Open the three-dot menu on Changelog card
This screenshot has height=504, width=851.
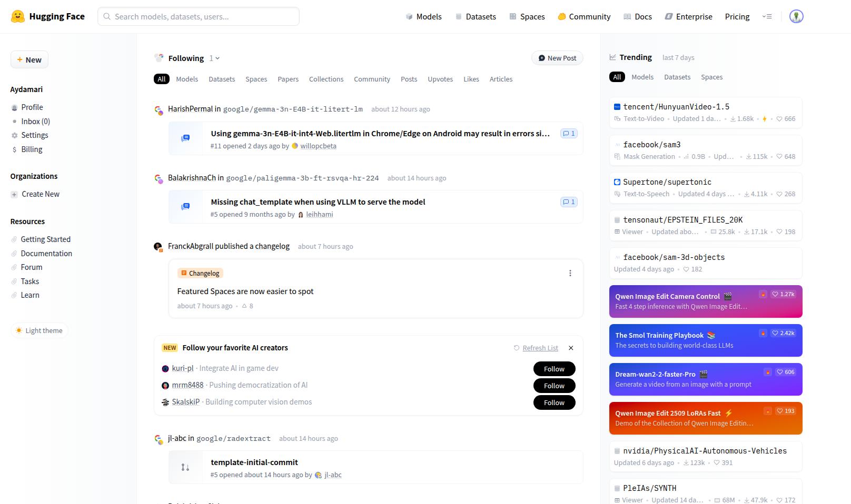click(x=570, y=273)
